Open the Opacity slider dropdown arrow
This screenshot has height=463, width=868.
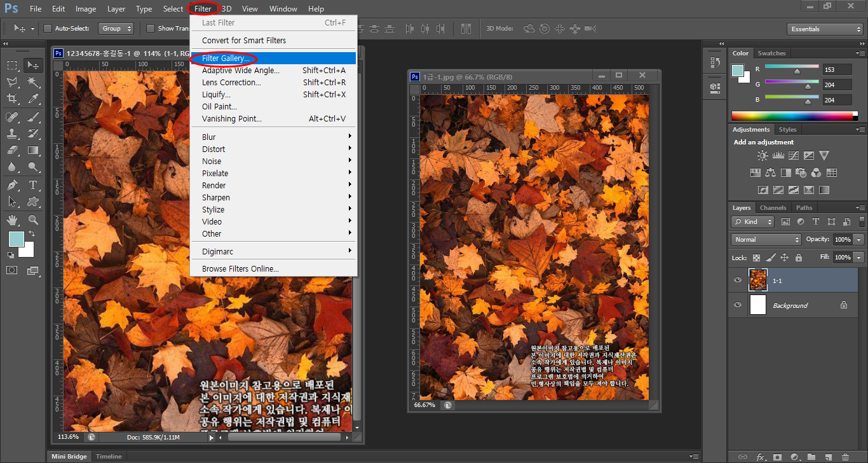pyautogui.click(x=859, y=240)
